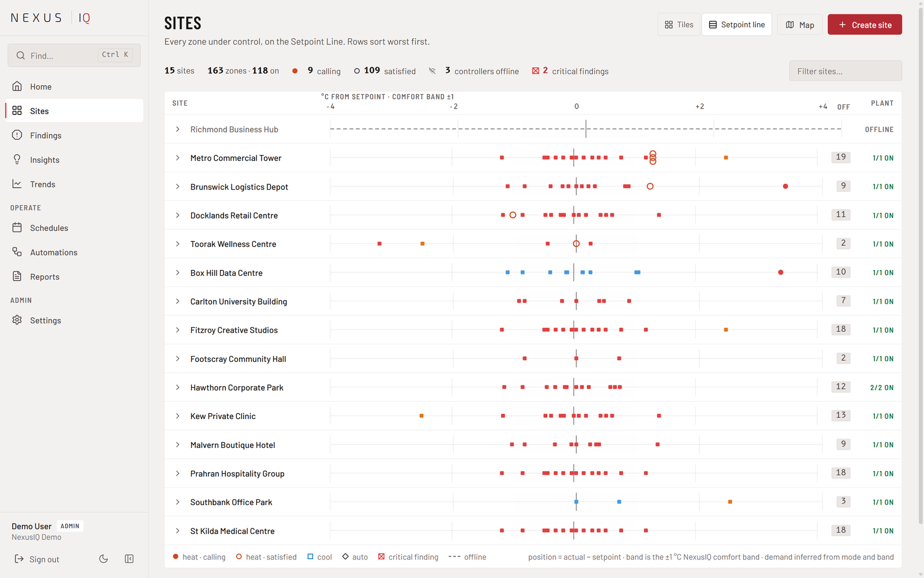Click the Sites grid icon in sidebar

17,110
